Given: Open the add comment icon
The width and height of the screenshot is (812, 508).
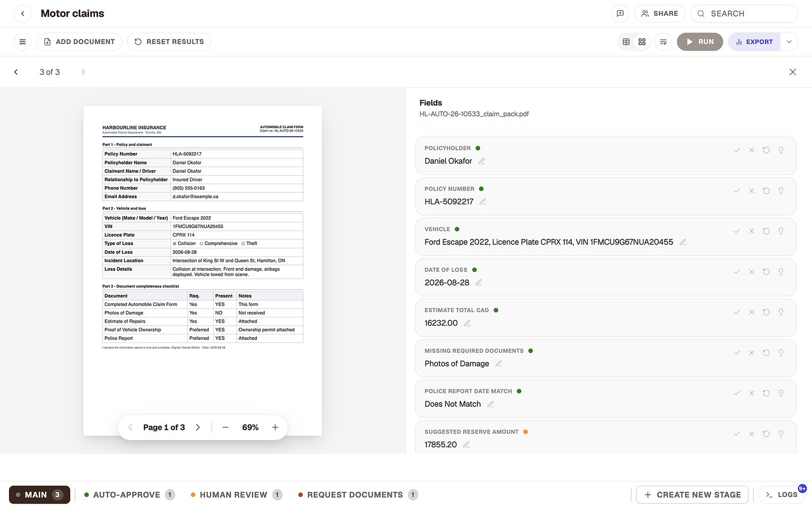Looking at the screenshot, I should coord(620,14).
